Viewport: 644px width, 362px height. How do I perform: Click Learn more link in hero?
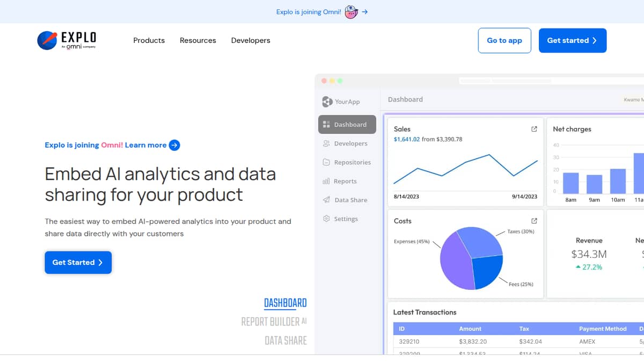coord(145,145)
